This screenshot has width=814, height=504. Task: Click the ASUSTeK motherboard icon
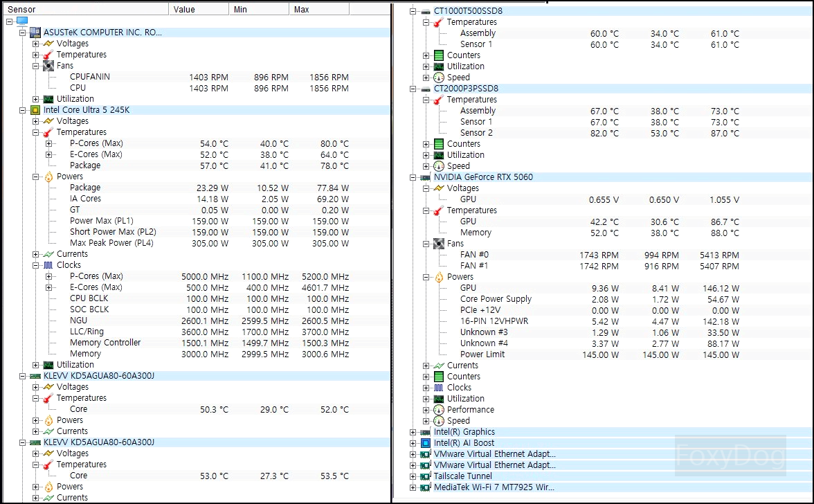[x=35, y=32]
